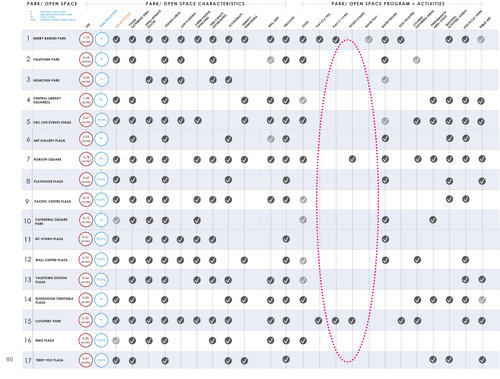The height and width of the screenshot is (379, 500).
Task: Select the Cathedral Square Park label
Action: pyautogui.click(x=51, y=221)
